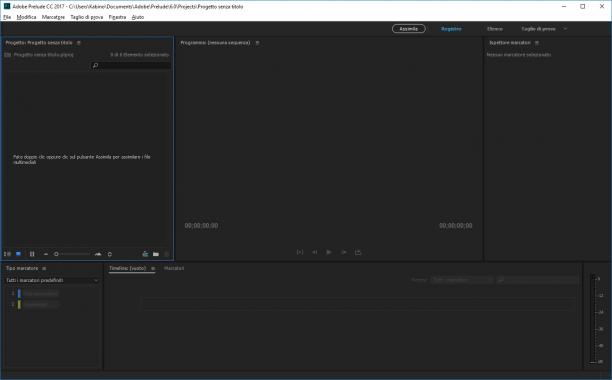Screen dimensions: 612x380
Task: Select Progetto senza titolo project file entry
Action: (x=43, y=55)
